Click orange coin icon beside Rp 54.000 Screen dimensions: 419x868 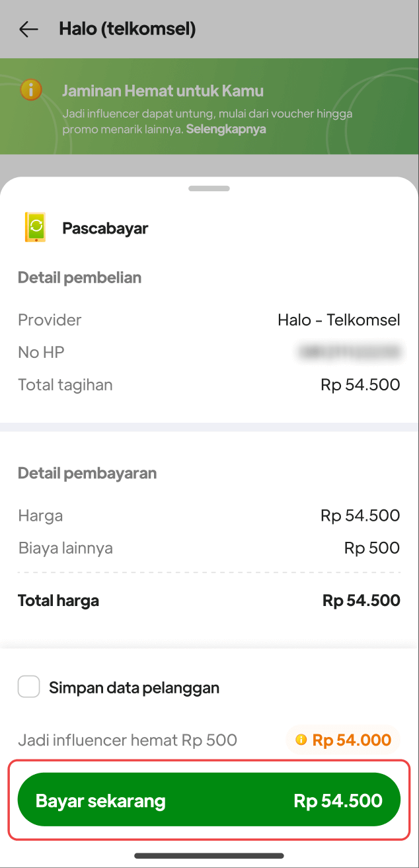pos(301,740)
